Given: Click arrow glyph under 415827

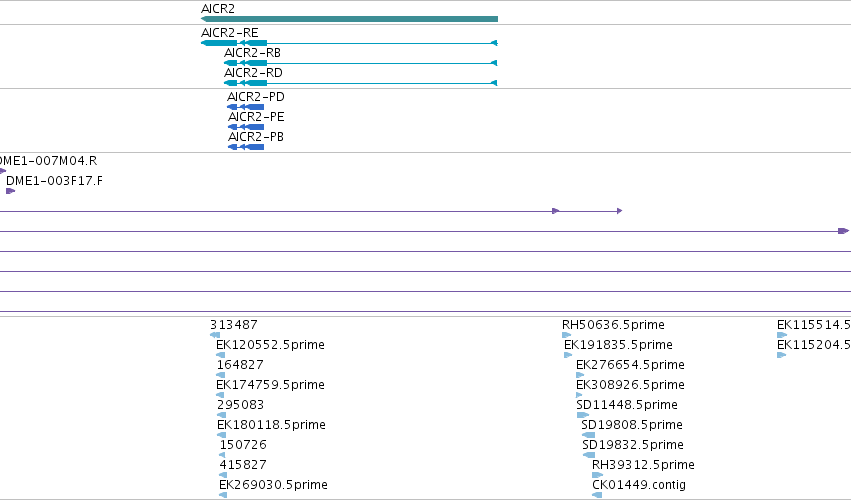Looking at the screenshot, I should click(x=223, y=475).
